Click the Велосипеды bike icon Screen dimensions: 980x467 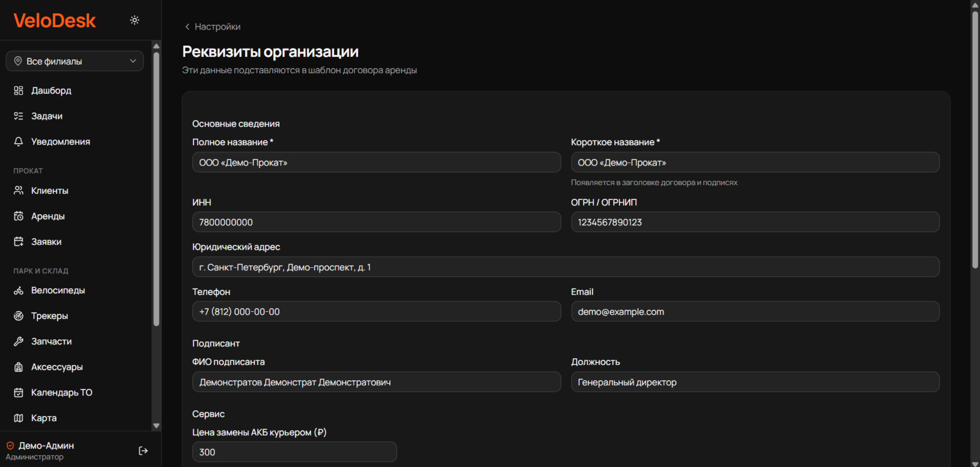[x=18, y=290]
